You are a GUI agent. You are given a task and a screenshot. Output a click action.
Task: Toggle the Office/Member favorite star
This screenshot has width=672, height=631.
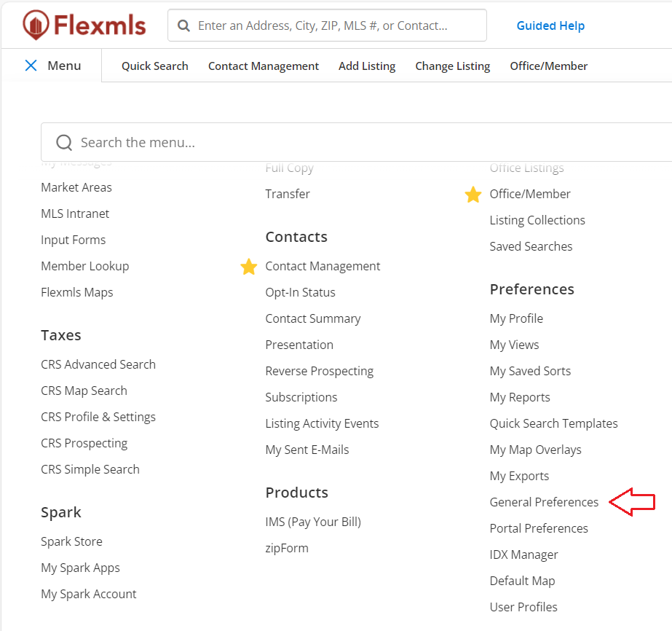[473, 195]
